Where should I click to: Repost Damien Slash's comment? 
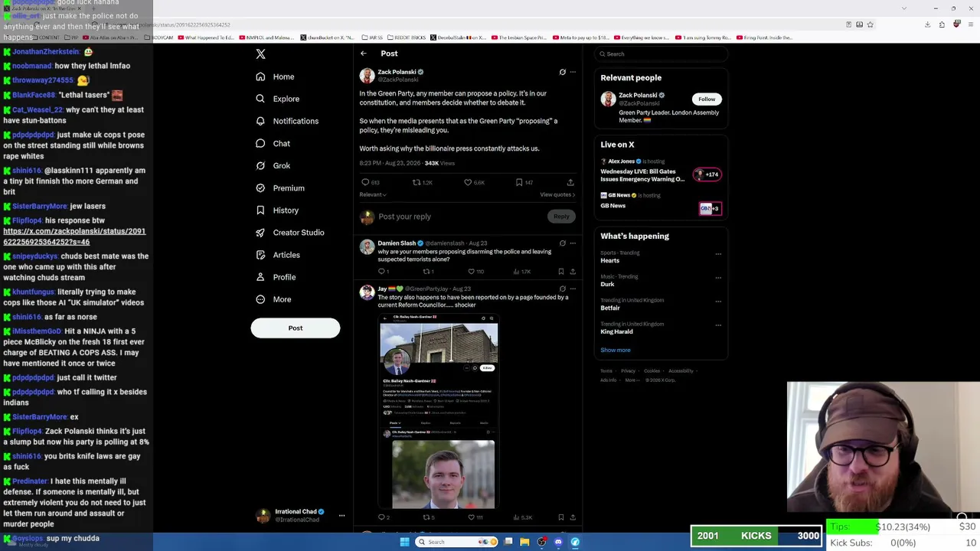click(428, 272)
